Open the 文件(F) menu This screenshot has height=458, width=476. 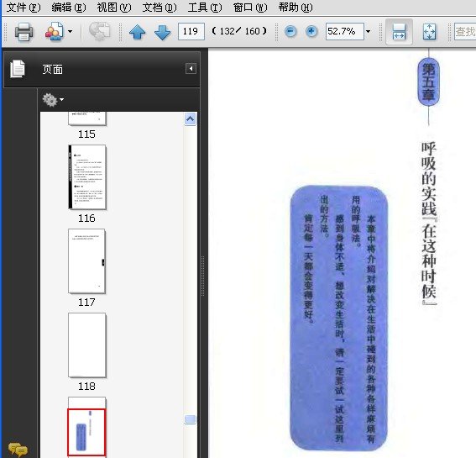[x=24, y=8]
